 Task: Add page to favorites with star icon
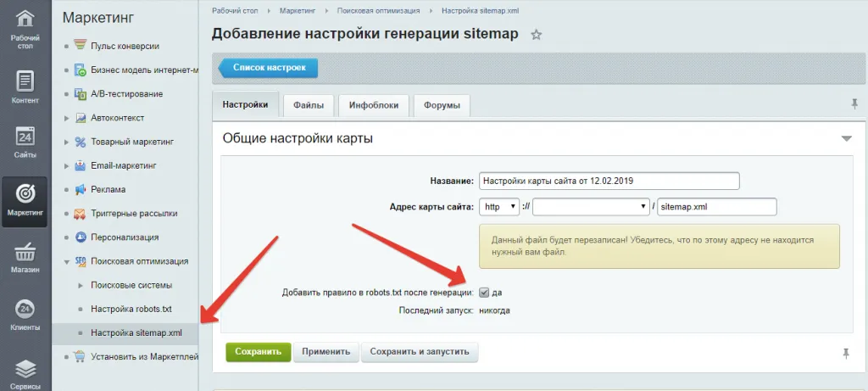click(536, 35)
